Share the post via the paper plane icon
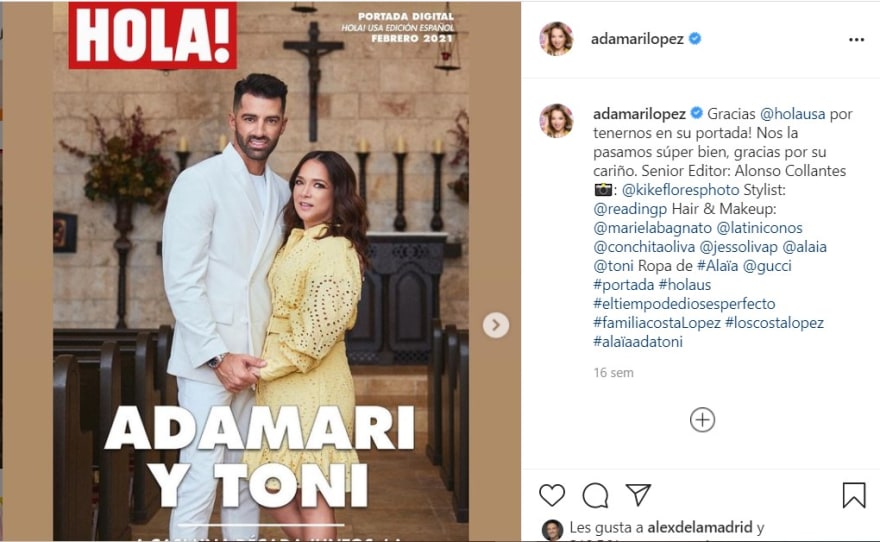 pyautogui.click(x=638, y=494)
